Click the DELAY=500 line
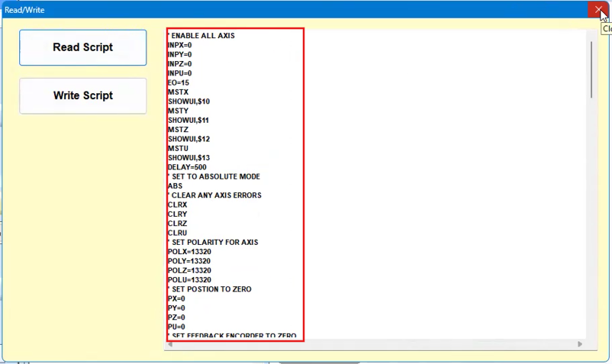The height and width of the screenshot is (364, 612). pos(187,167)
